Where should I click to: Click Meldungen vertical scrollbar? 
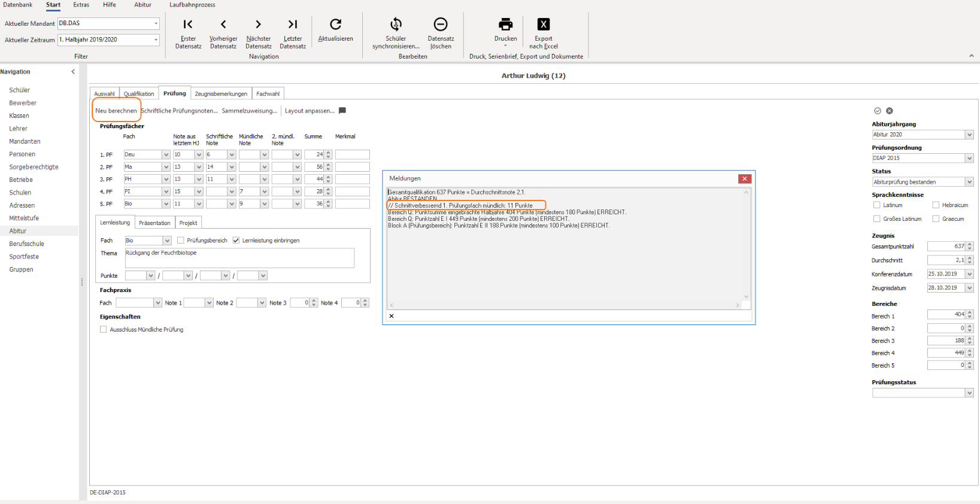[x=747, y=244]
